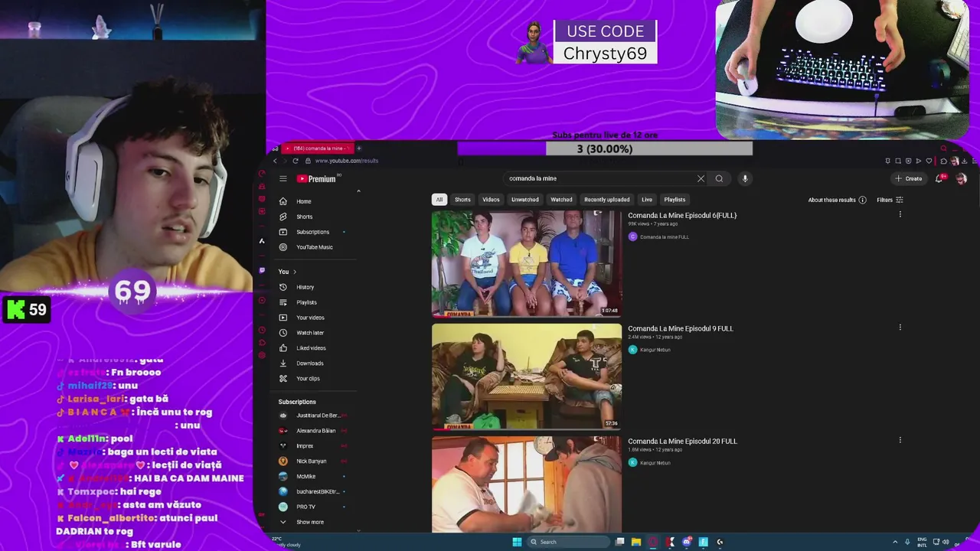Screen dimensions: 980x551
Task: Click title Comanda La Mine Episodul 9 FULL
Action: point(681,328)
